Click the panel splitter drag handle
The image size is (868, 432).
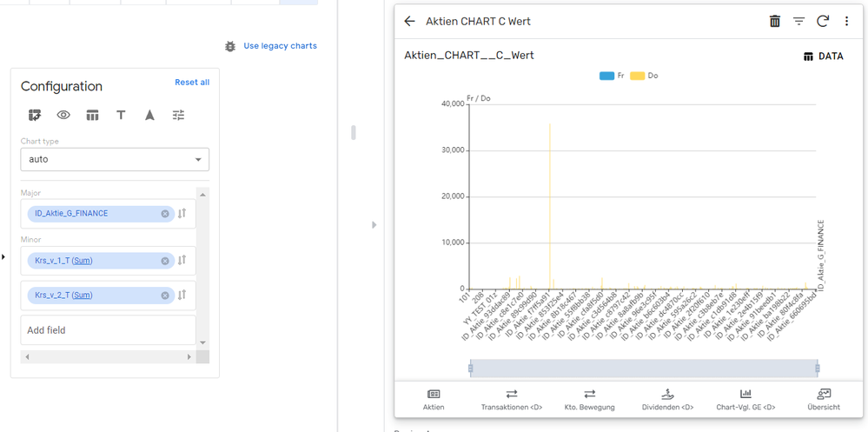pyautogui.click(x=353, y=133)
